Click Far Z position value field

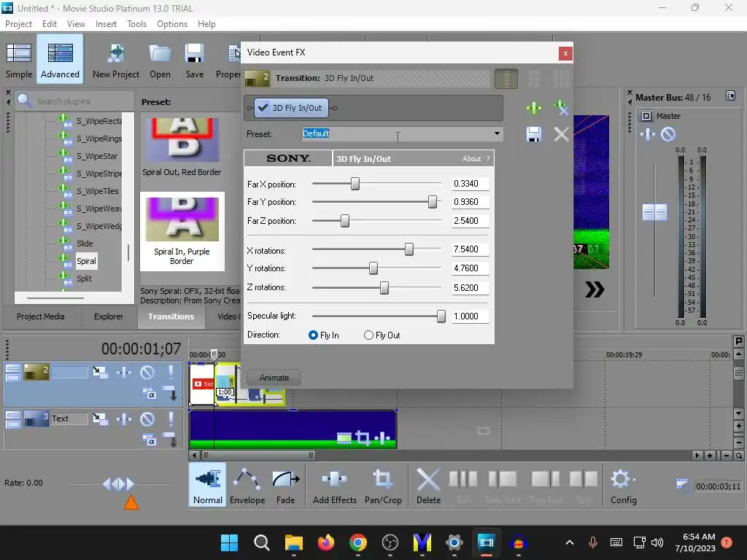click(x=470, y=221)
